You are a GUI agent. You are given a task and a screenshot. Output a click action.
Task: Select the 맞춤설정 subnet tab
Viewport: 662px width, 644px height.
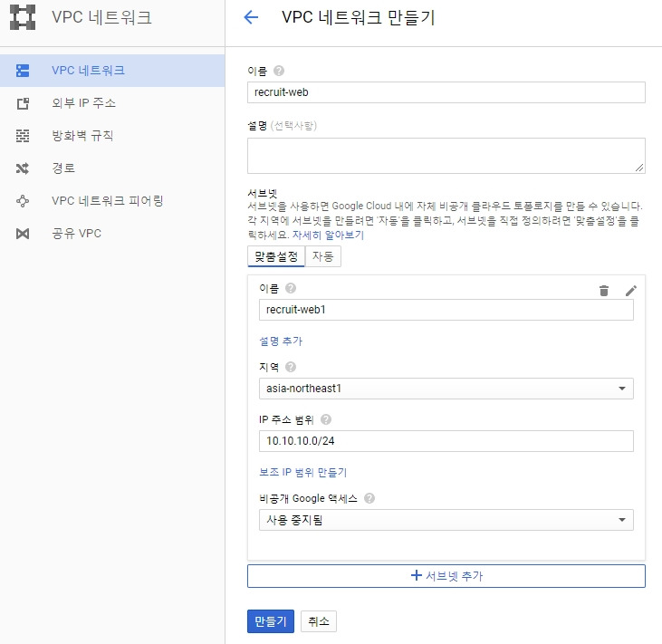click(x=276, y=256)
